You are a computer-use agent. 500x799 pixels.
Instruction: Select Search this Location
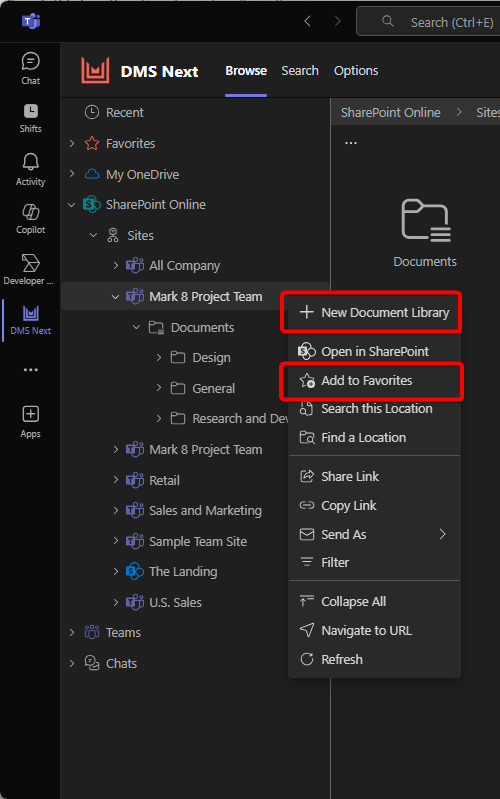(375, 409)
